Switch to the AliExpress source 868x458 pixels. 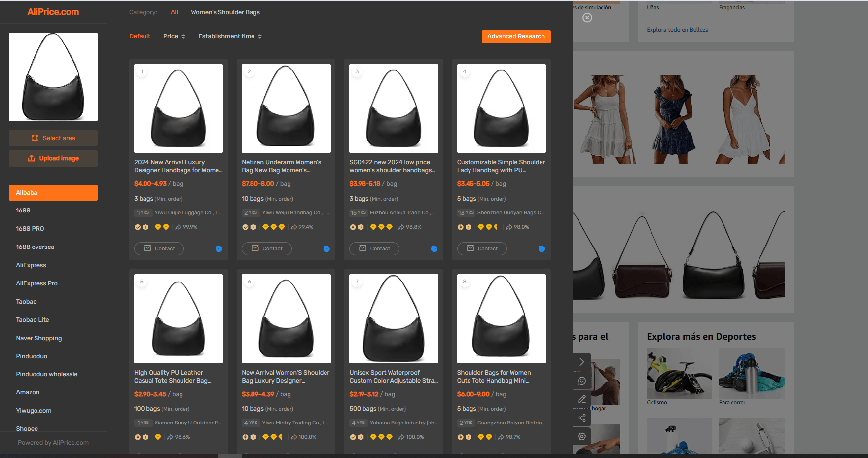coord(31,265)
